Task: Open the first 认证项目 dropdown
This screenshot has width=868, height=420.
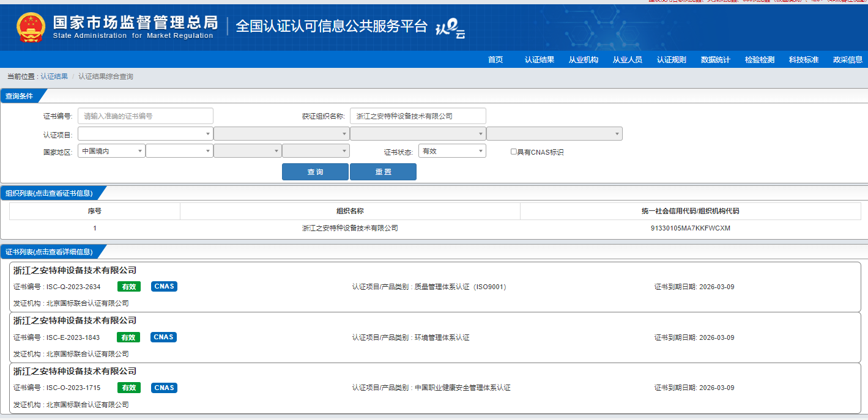Action: point(145,134)
